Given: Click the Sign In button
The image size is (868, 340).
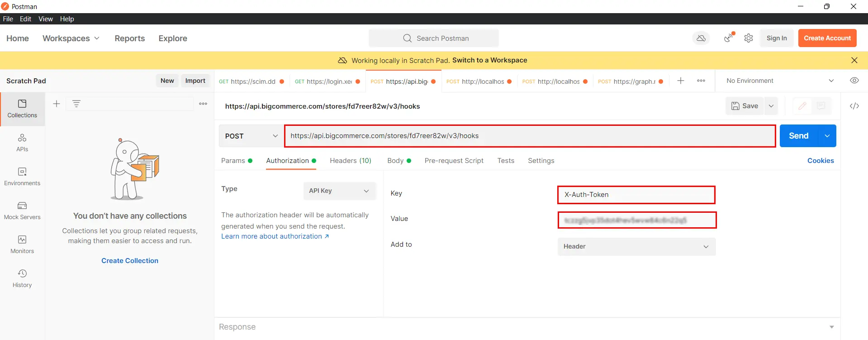Looking at the screenshot, I should click(777, 38).
